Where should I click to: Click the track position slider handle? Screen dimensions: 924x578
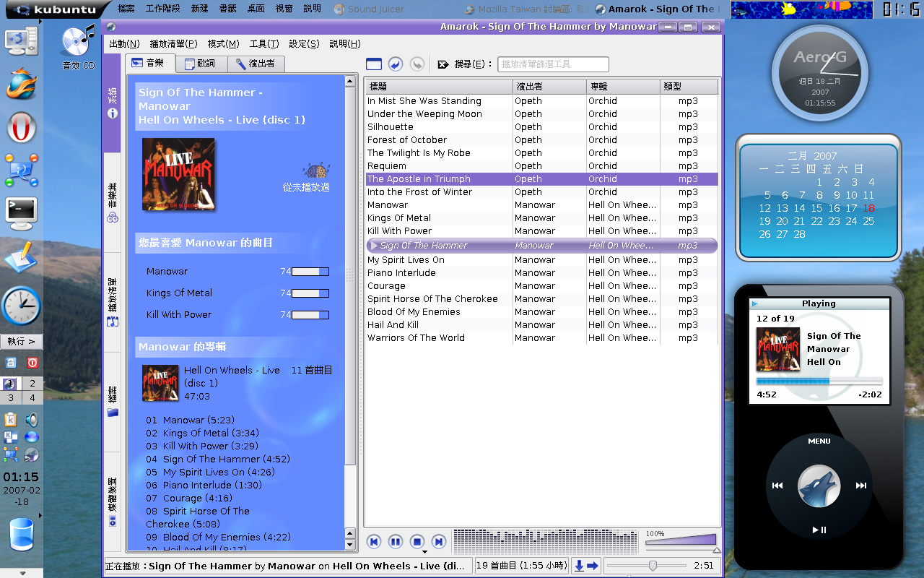[x=653, y=566]
